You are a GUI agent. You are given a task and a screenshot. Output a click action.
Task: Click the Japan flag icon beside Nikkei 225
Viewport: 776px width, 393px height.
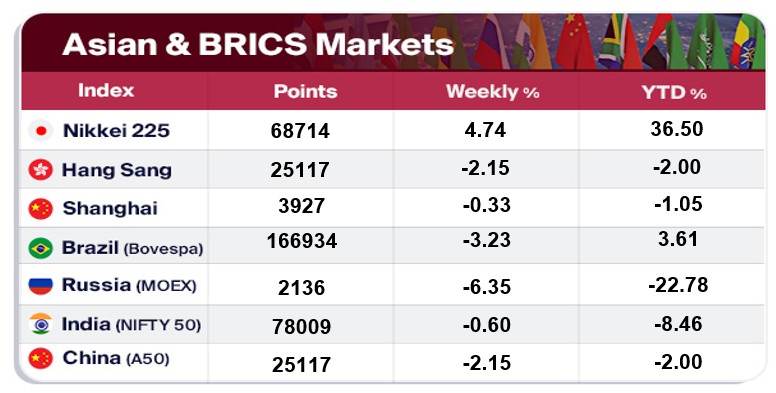41,131
